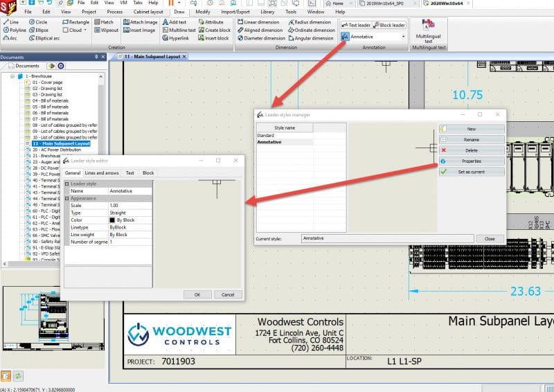The width and height of the screenshot is (554, 392).
Task: Edit the Name field value Annotative
Action: coord(130,191)
